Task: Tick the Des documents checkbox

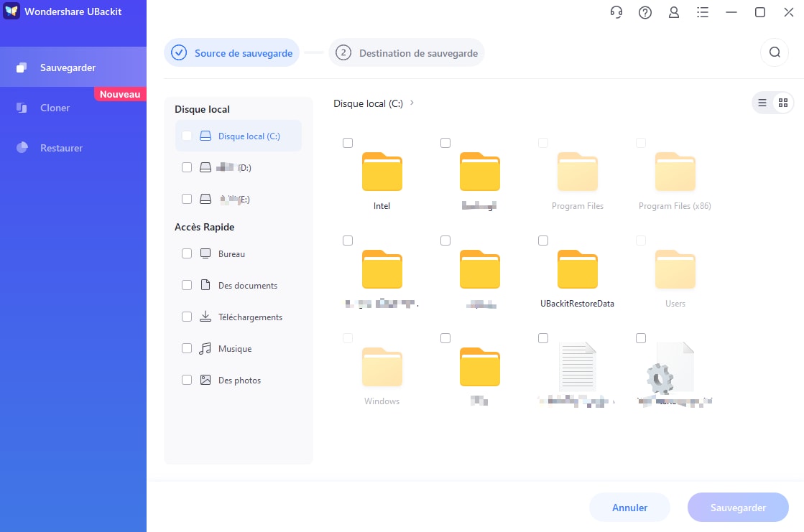Action: (187, 285)
